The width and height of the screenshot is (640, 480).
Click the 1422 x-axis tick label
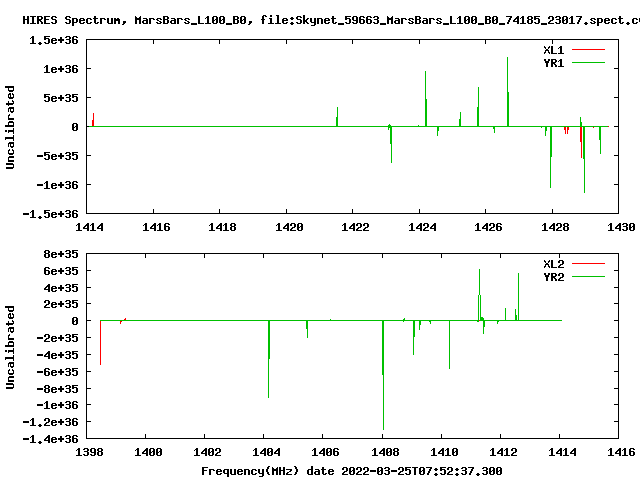click(355, 227)
